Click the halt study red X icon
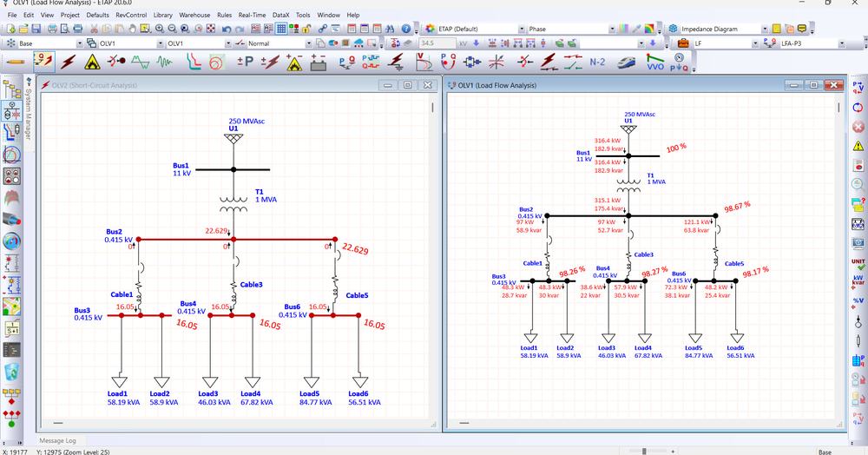This screenshot has height=455, width=868. click(x=858, y=127)
